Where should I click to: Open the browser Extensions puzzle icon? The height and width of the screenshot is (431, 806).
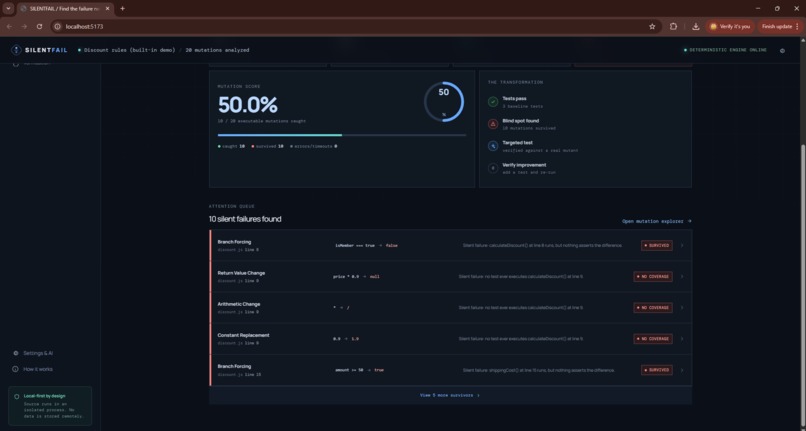tap(673, 27)
